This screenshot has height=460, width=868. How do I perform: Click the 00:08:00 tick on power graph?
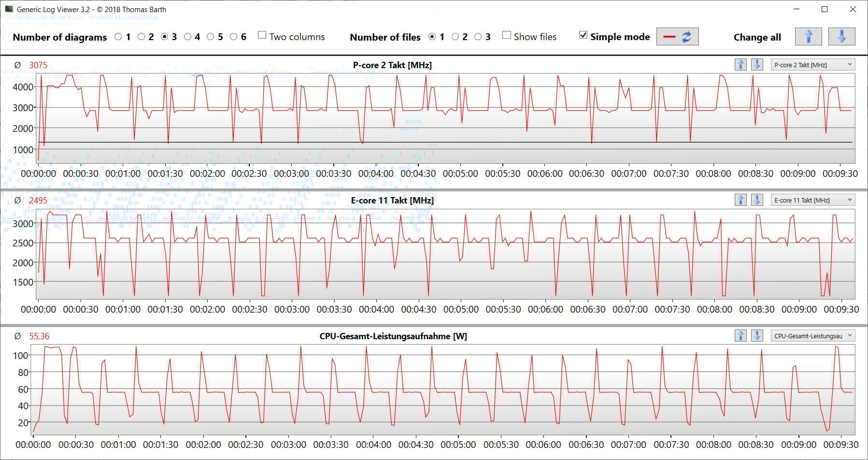click(x=713, y=445)
